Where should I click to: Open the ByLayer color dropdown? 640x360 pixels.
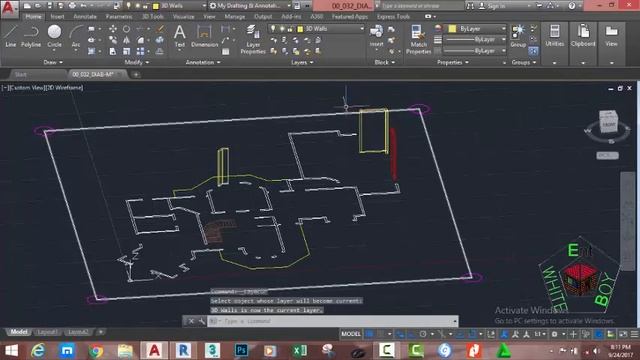[503, 29]
